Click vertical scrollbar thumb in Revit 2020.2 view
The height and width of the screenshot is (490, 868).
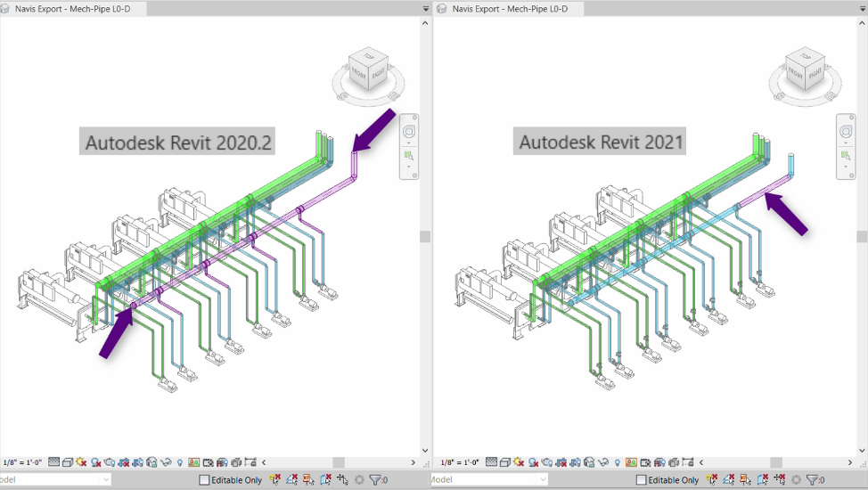[x=425, y=236]
